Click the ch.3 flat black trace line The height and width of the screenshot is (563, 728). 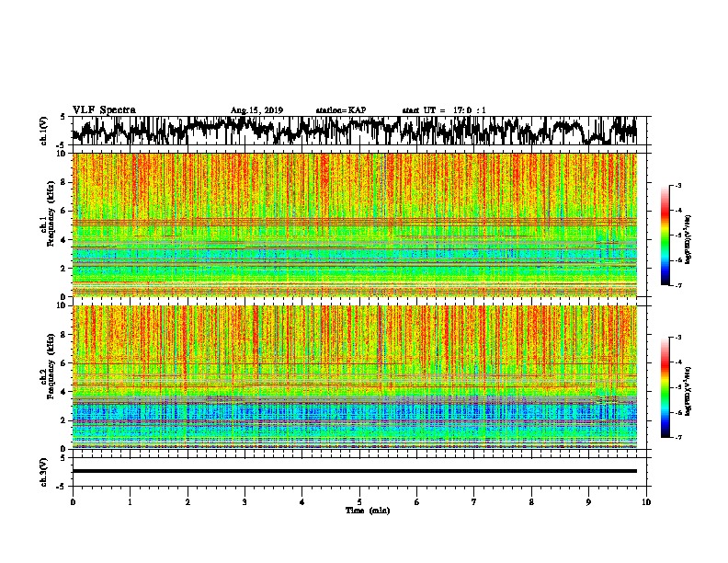point(355,471)
